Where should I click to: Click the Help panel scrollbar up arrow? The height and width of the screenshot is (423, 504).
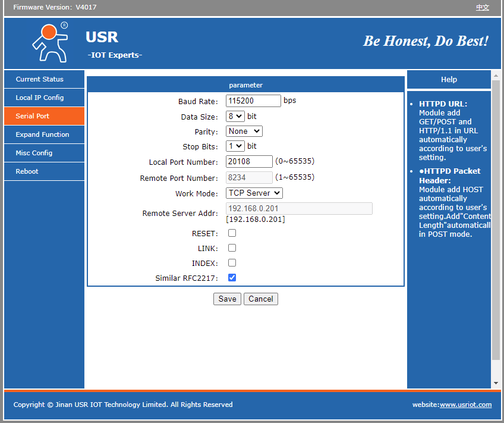(496, 76)
